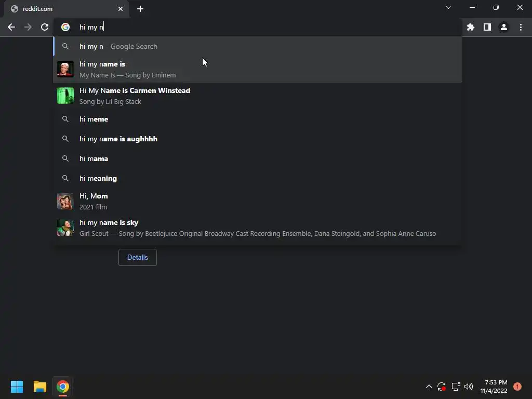This screenshot has height=399, width=532.
Task: Click the sync status tray icon
Action: pos(442,387)
